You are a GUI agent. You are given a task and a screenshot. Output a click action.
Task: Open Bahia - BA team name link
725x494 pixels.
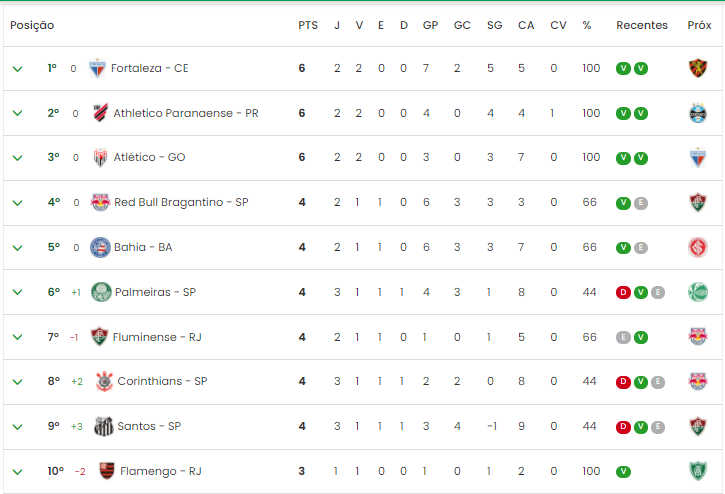click(143, 247)
